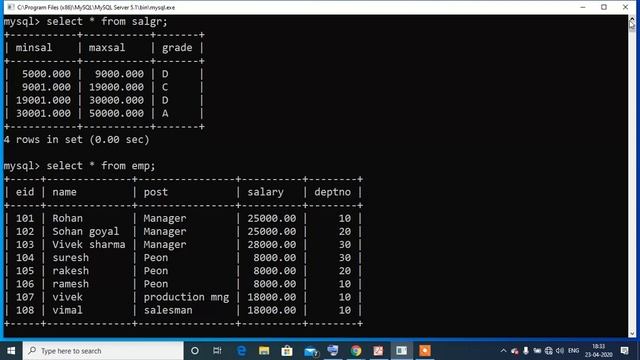Viewport: 640px width, 360px height.
Task: Show hidden system tray icons chevron
Action: 503,351
